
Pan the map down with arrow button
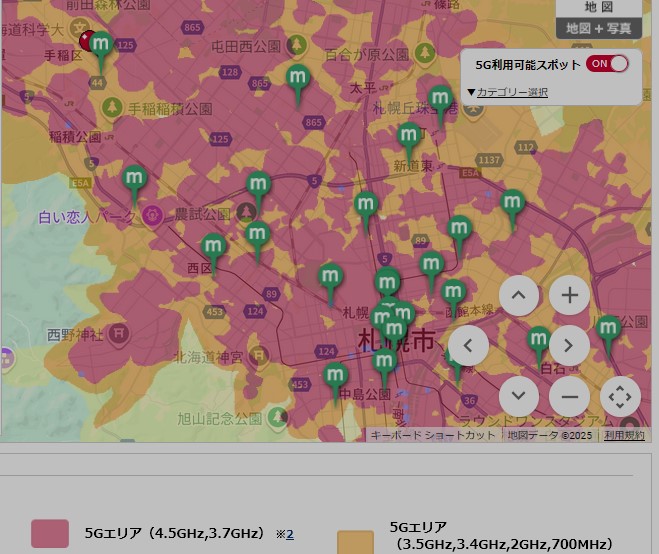click(518, 396)
